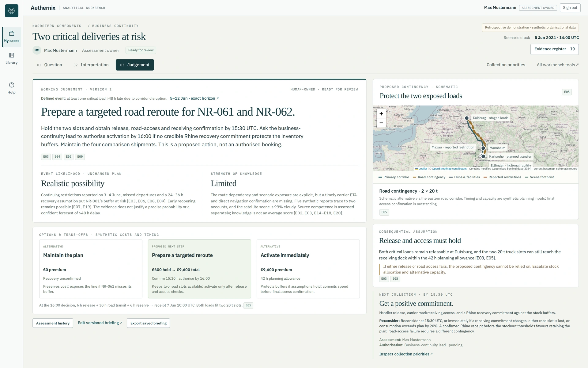Click E03 tag under Release and access
Screen dimensions: 588x368
pyautogui.click(x=384, y=279)
